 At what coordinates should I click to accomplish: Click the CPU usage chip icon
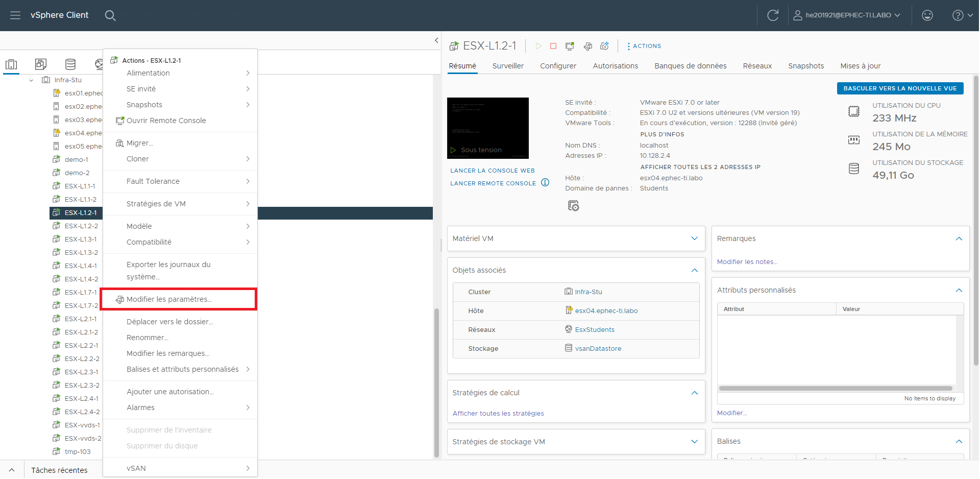coord(854,111)
